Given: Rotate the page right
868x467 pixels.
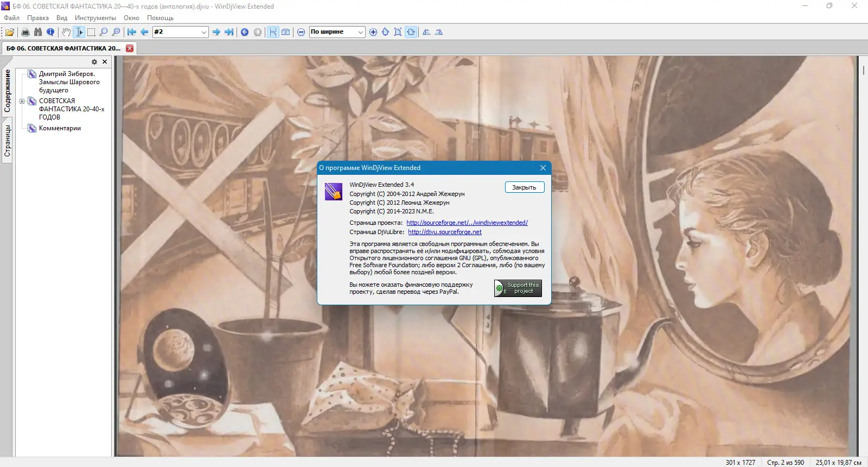Looking at the screenshot, I should tap(439, 32).
